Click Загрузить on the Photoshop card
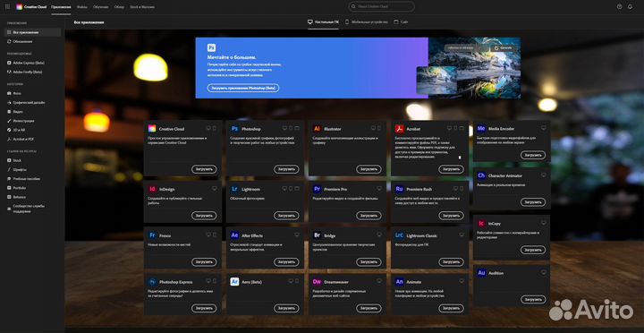 286,169
